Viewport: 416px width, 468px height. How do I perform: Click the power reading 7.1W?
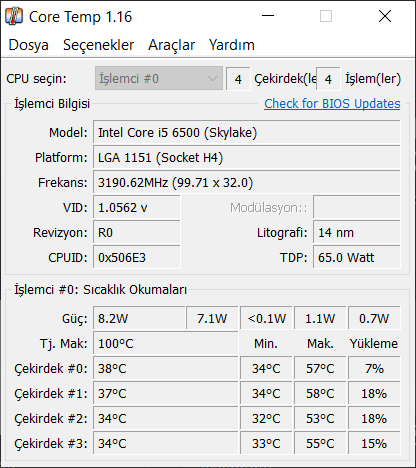[212, 318]
